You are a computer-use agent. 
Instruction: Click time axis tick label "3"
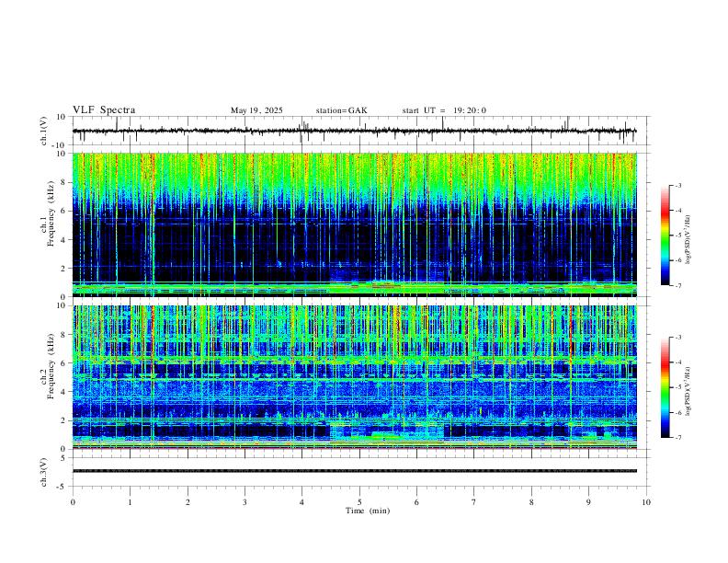pyautogui.click(x=245, y=502)
